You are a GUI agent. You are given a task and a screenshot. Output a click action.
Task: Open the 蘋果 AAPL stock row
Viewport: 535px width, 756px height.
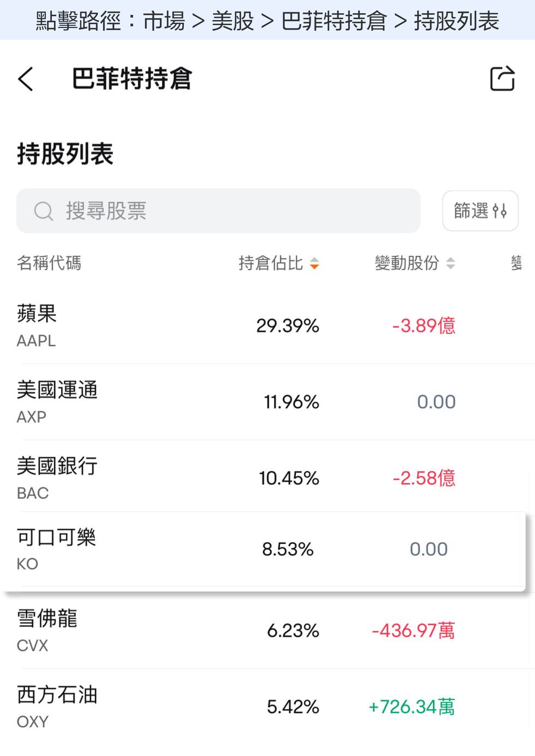click(x=37, y=325)
